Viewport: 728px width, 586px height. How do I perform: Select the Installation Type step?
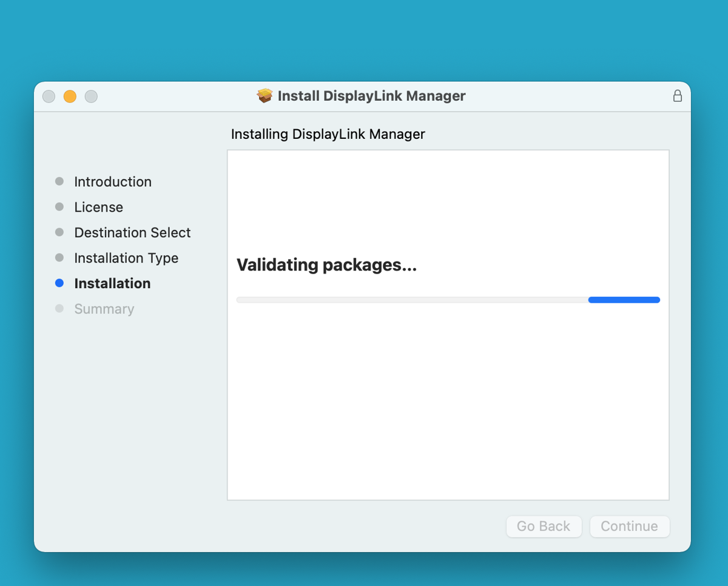126,258
